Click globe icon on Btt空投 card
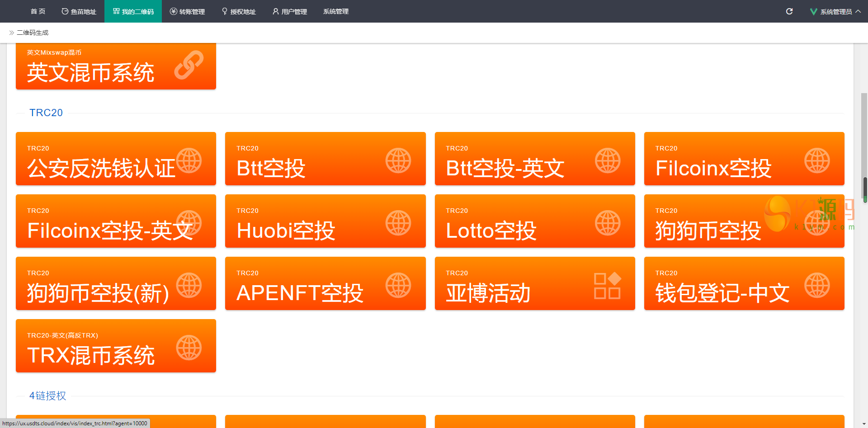 [398, 160]
